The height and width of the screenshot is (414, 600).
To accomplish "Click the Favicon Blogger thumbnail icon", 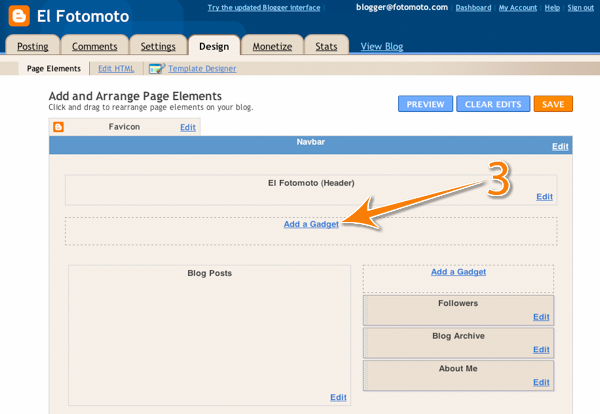I will pos(59,127).
